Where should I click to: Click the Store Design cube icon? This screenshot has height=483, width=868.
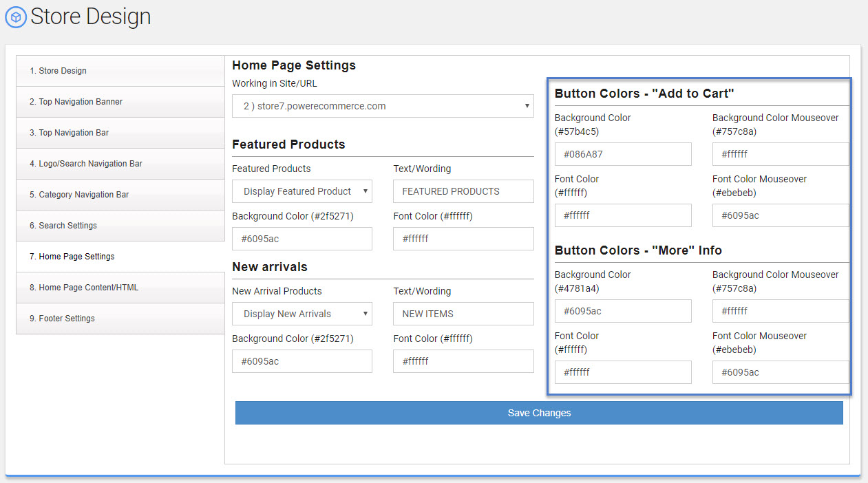click(16, 17)
